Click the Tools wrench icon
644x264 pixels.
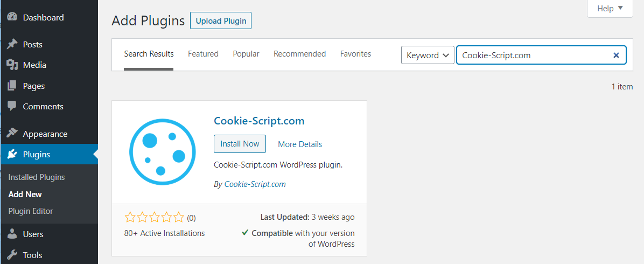click(12, 255)
